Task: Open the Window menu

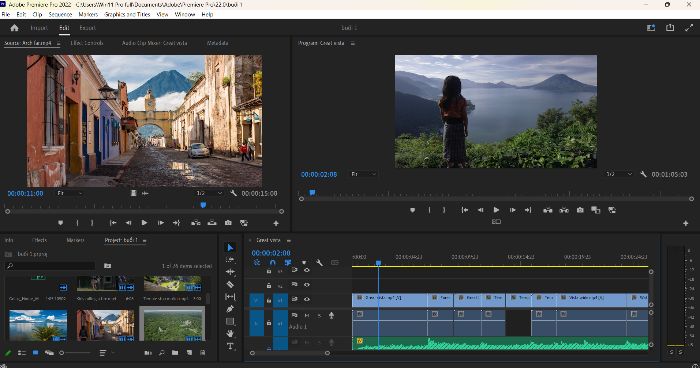Action: [185, 14]
